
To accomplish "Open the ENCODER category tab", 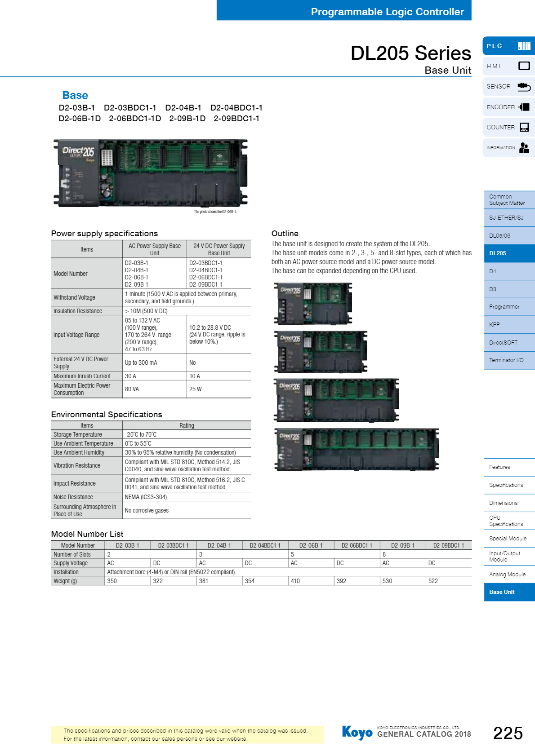I will click(x=508, y=107).
